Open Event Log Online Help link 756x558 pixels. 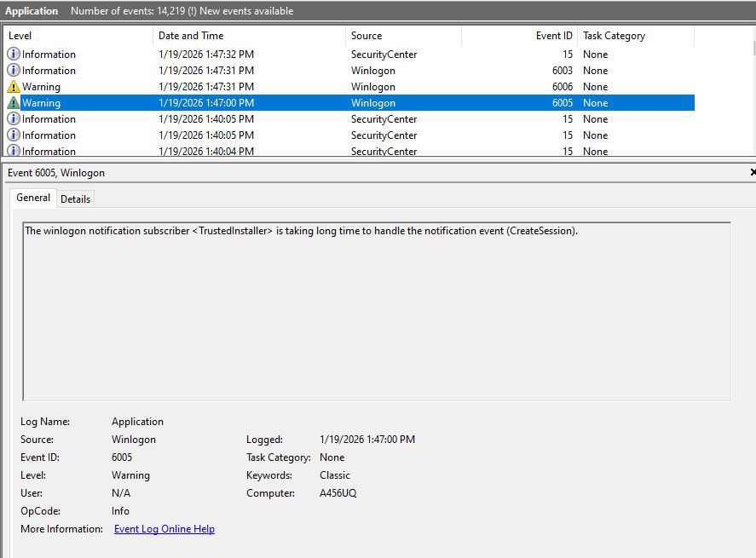pos(164,528)
